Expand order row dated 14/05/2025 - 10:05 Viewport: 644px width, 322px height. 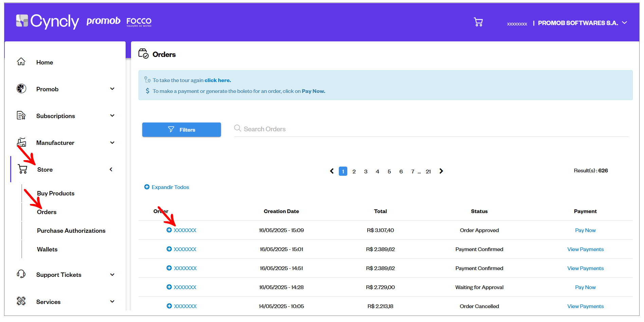169,306
